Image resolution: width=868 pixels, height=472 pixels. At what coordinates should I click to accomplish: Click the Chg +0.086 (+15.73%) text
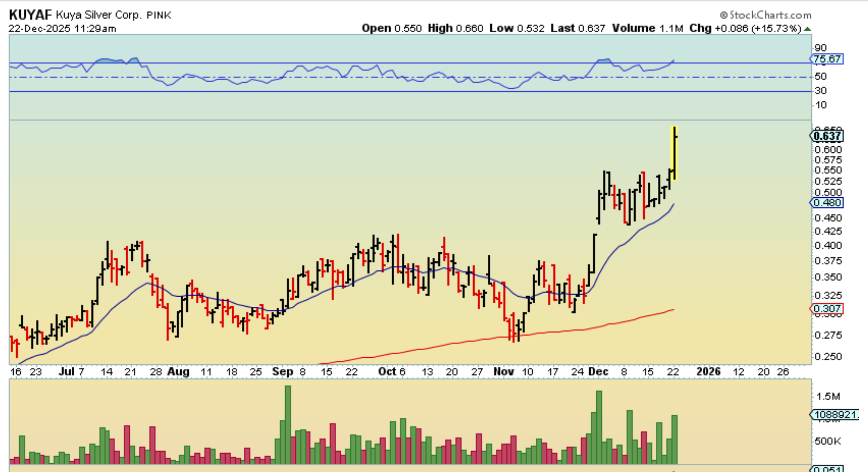(745, 28)
